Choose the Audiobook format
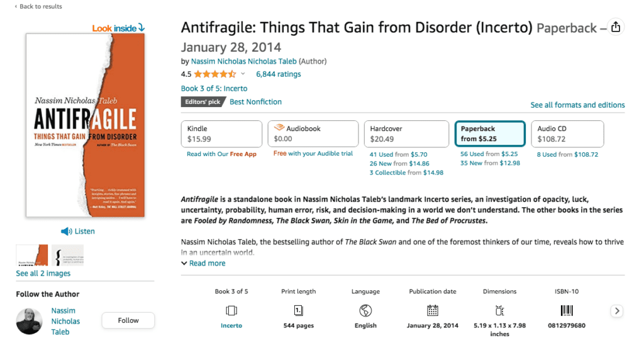 click(x=313, y=133)
